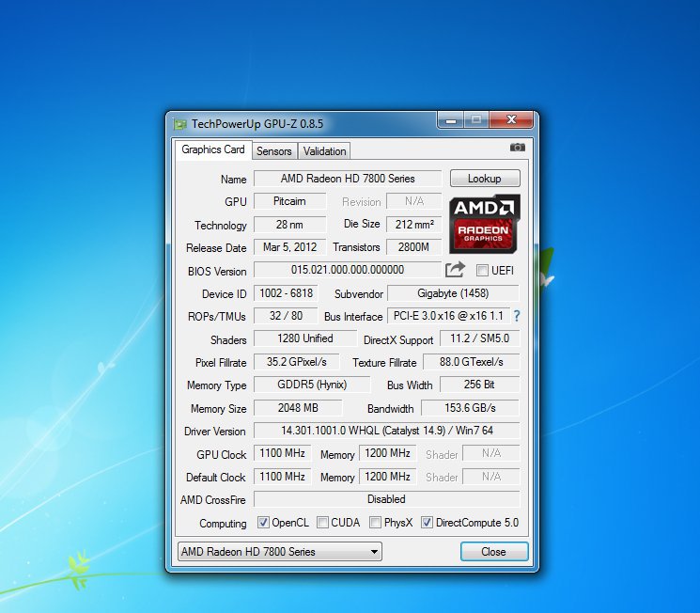Click the AMD CrossFire label
The height and width of the screenshot is (613, 700).
tap(213, 500)
